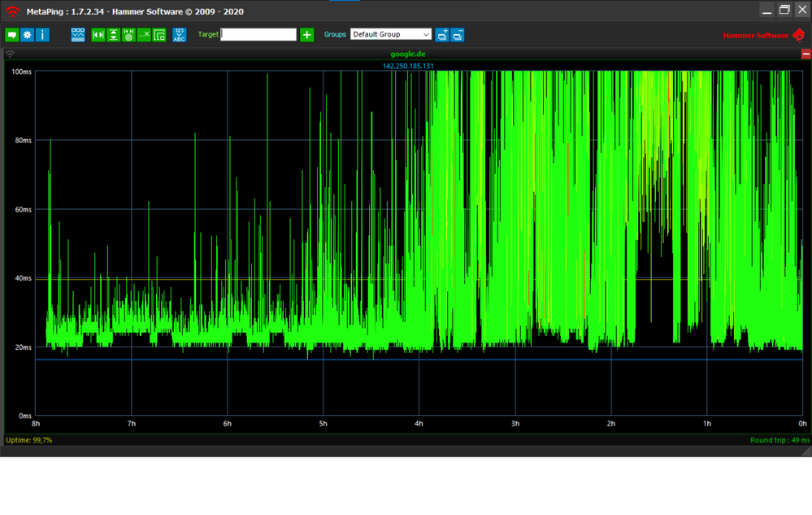Viewport: 812px width, 515px height.
Task: Click the wifi signal icon beside graph header
Action: pos(10,55)
